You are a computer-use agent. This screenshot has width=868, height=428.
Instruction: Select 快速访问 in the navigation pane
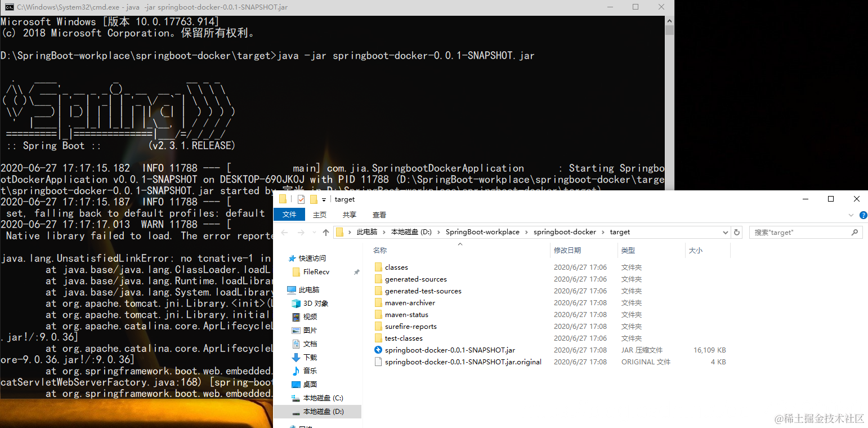[312, 258]
